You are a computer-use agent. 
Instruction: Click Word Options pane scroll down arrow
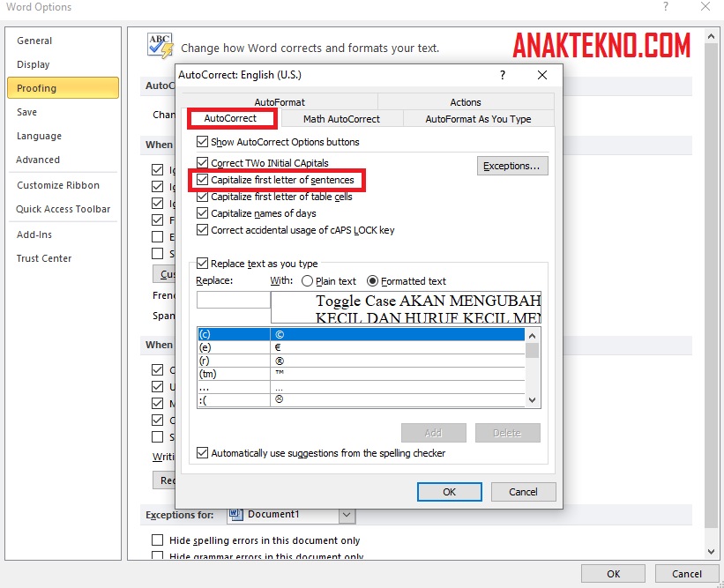pos(711,552)
